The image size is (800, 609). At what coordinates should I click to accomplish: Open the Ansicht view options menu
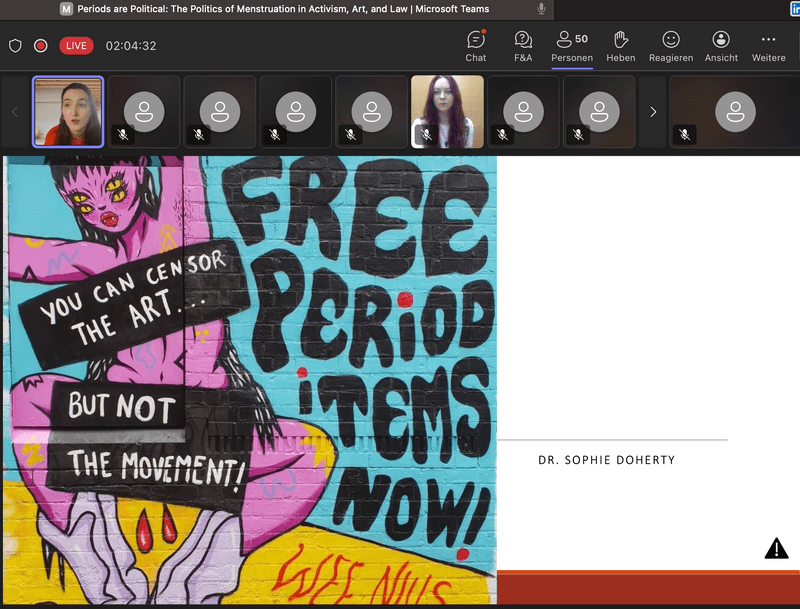(721, 45)
